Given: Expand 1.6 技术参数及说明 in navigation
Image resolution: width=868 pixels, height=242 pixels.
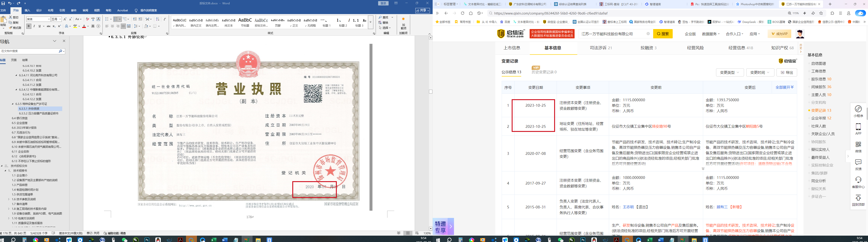Looking at the screenshot, I should point(9,199).
